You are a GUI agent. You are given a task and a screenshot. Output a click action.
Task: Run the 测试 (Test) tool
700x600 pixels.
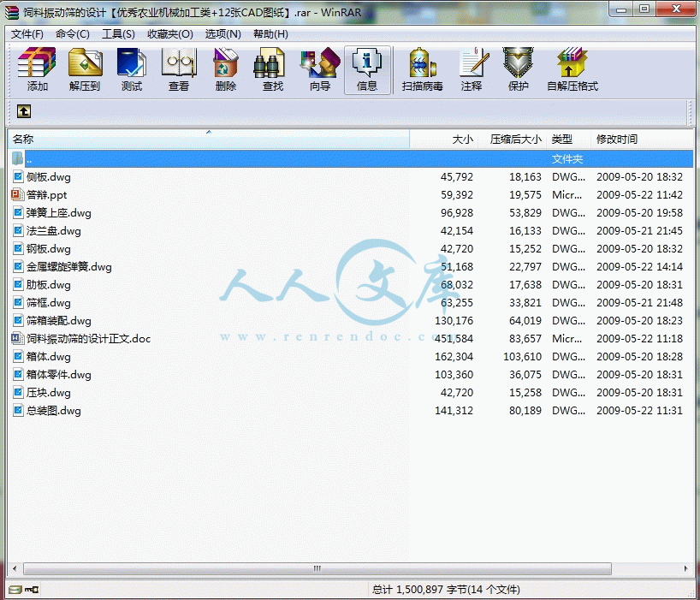tap(132, 69)
